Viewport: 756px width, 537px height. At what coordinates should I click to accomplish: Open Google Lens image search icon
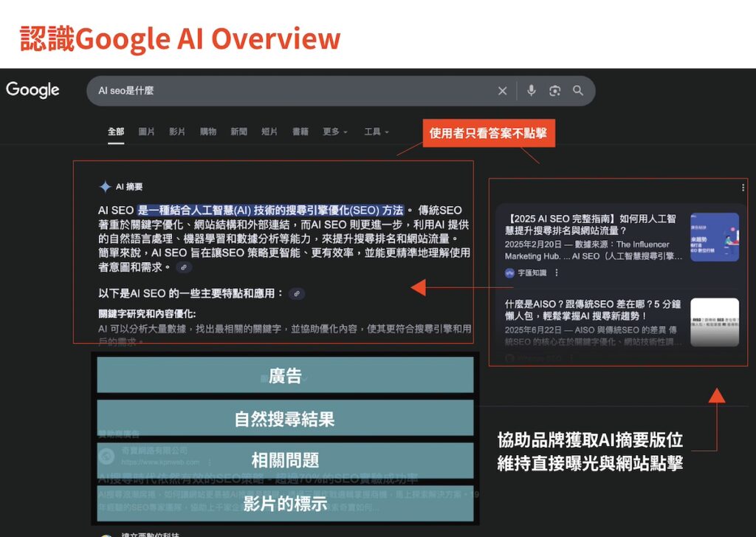coord(555,91)
